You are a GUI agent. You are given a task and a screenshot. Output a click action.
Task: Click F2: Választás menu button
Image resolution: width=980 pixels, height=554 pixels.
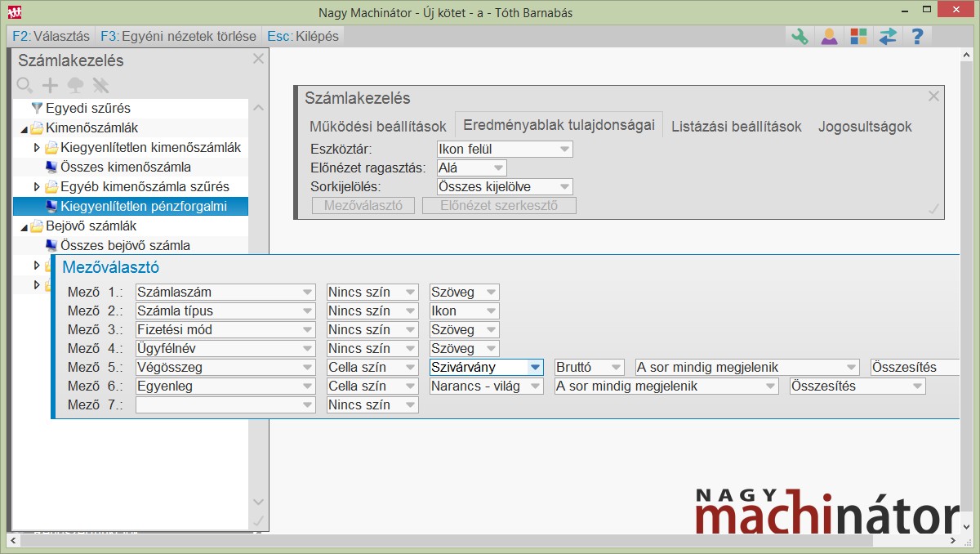tap(51, 36)
